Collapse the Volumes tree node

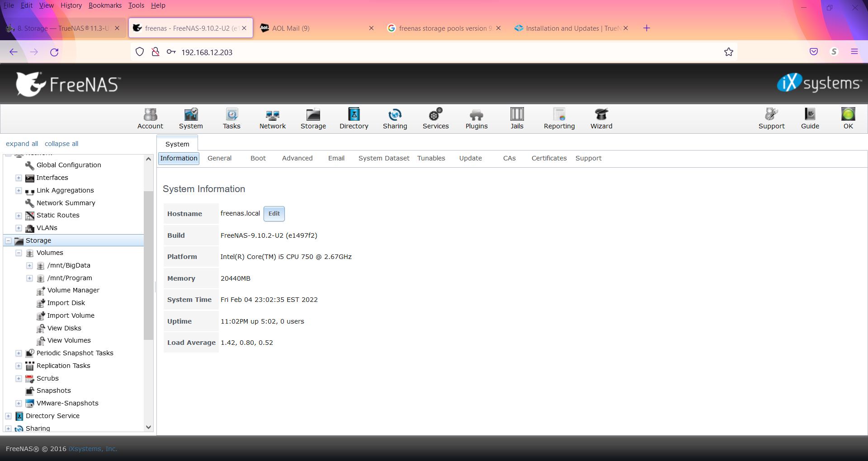click(19, 253)
